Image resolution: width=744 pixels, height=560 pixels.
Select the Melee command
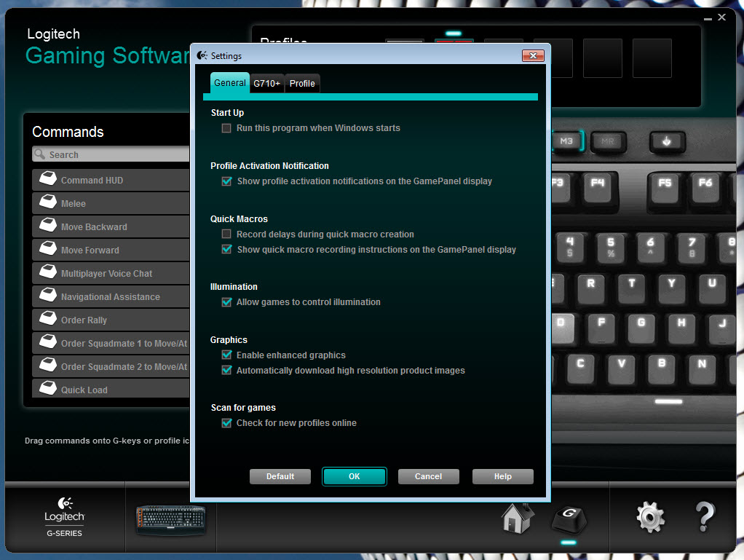111,203
